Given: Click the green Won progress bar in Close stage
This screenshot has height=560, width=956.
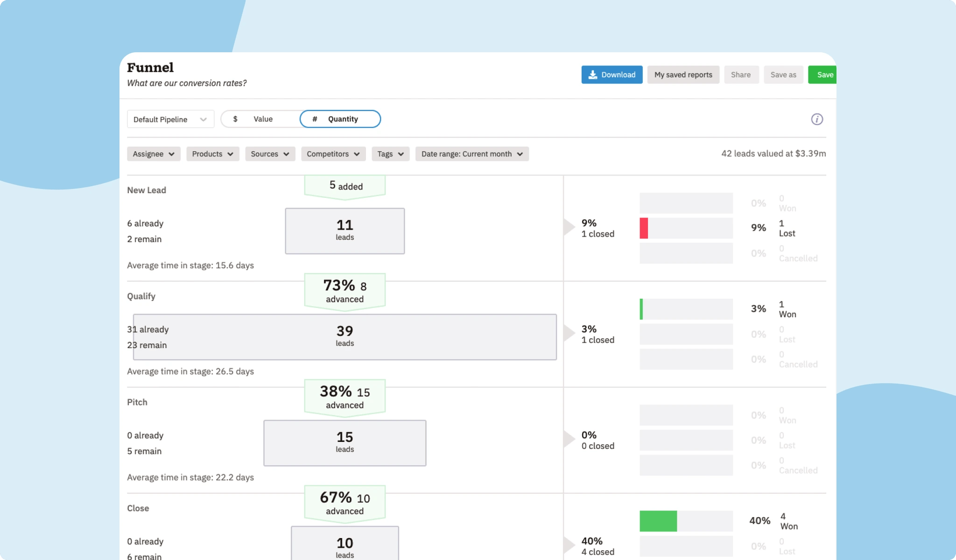Looking at the screenshot, I should (658, 520).
